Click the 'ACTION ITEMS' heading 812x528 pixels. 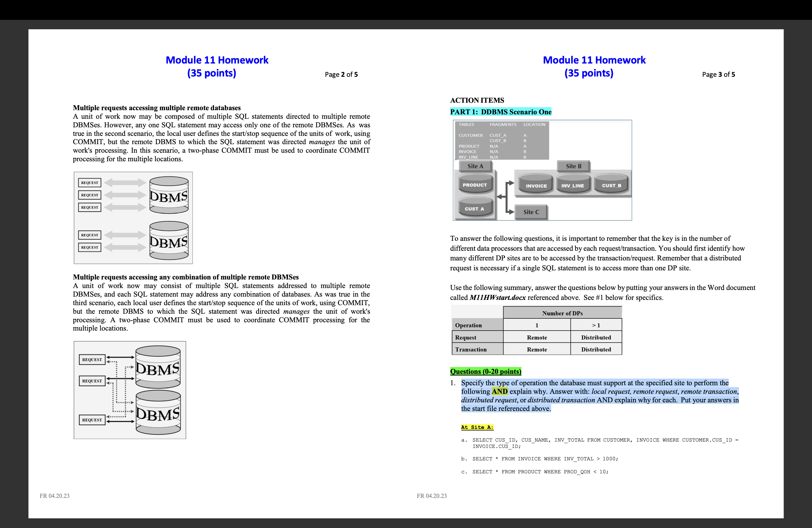click(477, 100)
